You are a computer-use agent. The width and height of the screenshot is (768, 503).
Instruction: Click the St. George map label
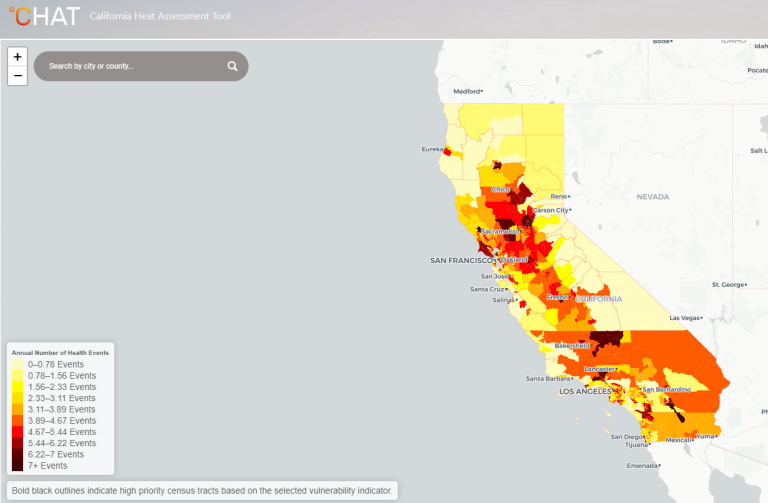[728, 285]
